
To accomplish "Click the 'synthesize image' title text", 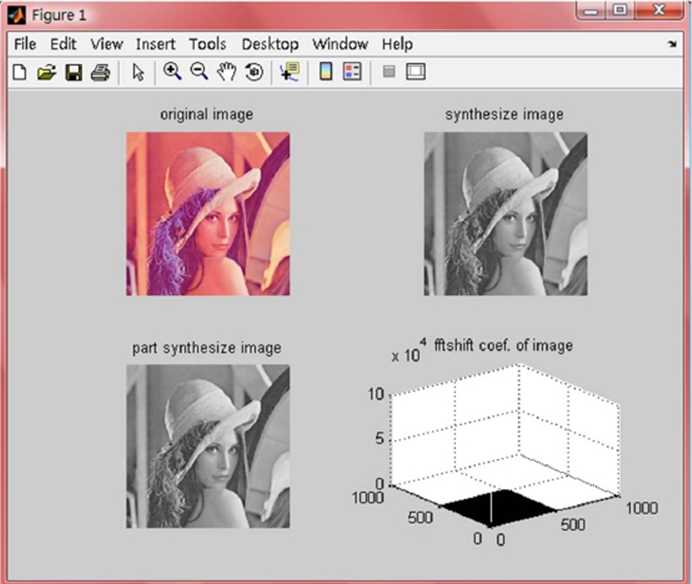I will click(x=504, y=114).
